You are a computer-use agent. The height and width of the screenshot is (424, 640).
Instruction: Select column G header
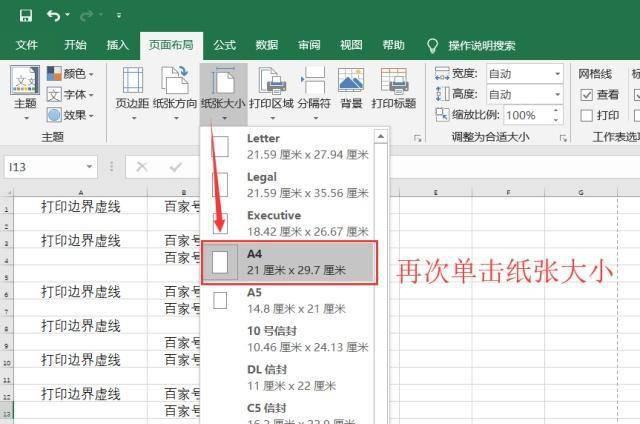tap(581, 192)
